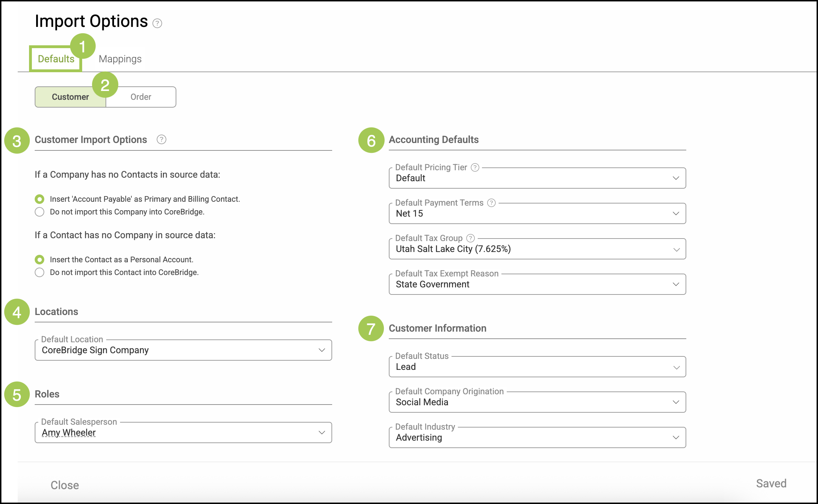The height and width of the screenshot is (504, 818).
Task: Expand the Default Location dropdown
Action: click(183, 350)
